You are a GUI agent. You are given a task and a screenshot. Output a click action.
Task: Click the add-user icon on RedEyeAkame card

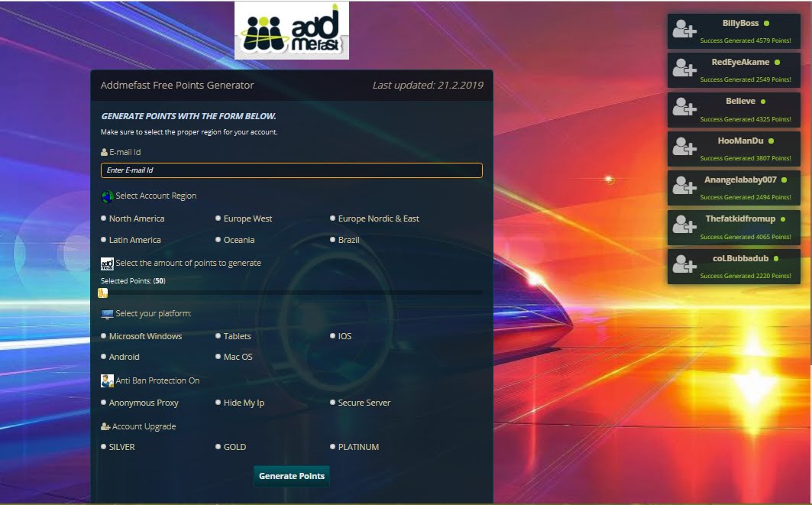[x=684, y=68]
